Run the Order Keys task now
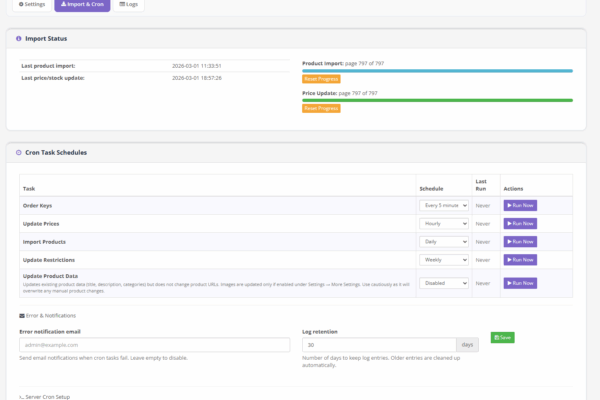This screenshot has height=400, width=600. pyautogui.click(x=520, y=205)
